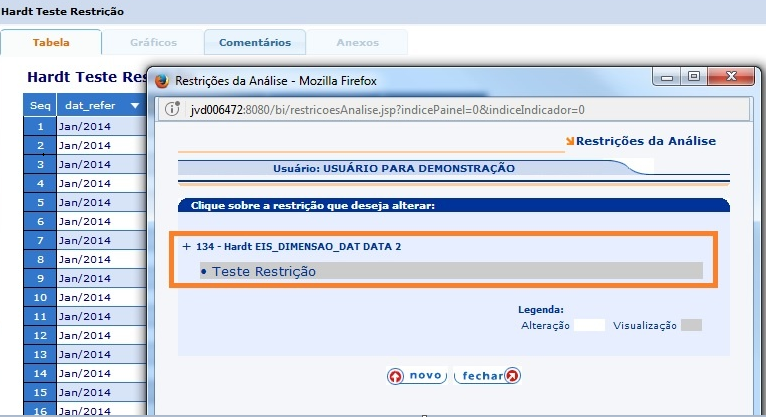766x417 pixels.
Task: Open the dat_refer column dropdown arrow
Action: coord(135,105)
